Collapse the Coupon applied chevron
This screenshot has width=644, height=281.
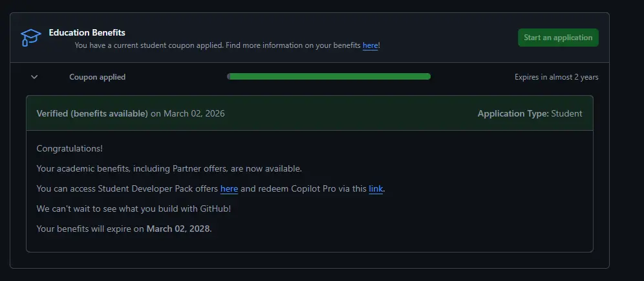34,77
